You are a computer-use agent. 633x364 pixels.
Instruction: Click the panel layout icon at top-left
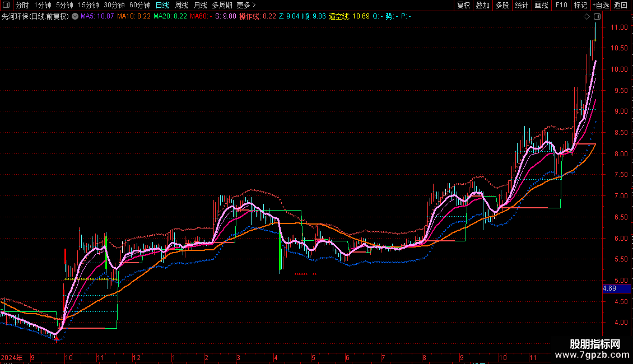click(6, 5)
